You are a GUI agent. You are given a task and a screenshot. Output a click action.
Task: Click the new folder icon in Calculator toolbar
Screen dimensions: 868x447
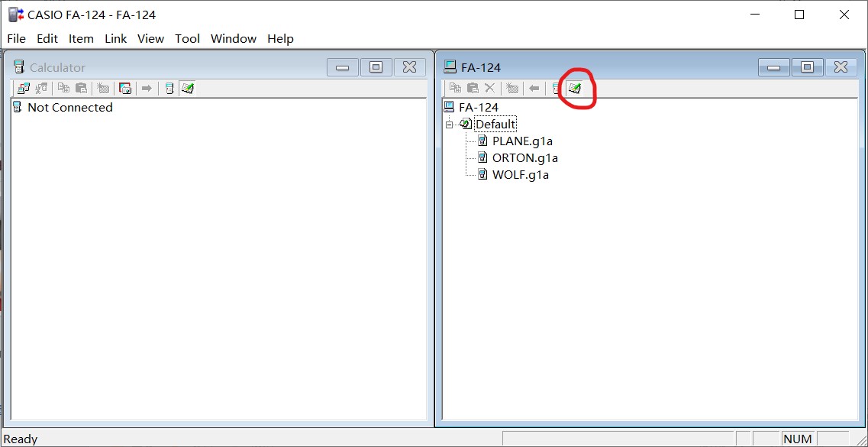[103, 88]
